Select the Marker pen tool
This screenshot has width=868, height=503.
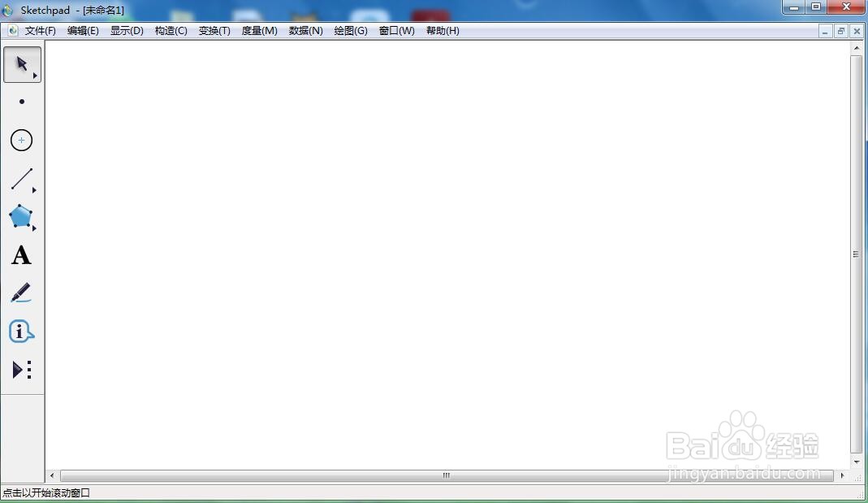pyautogui.click(x=22, y=293)
